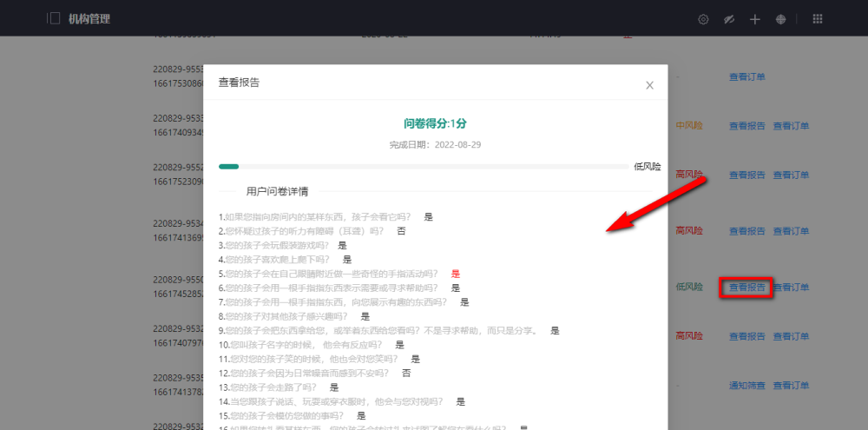Click question 14 about 与您对视

click(331, 401)
